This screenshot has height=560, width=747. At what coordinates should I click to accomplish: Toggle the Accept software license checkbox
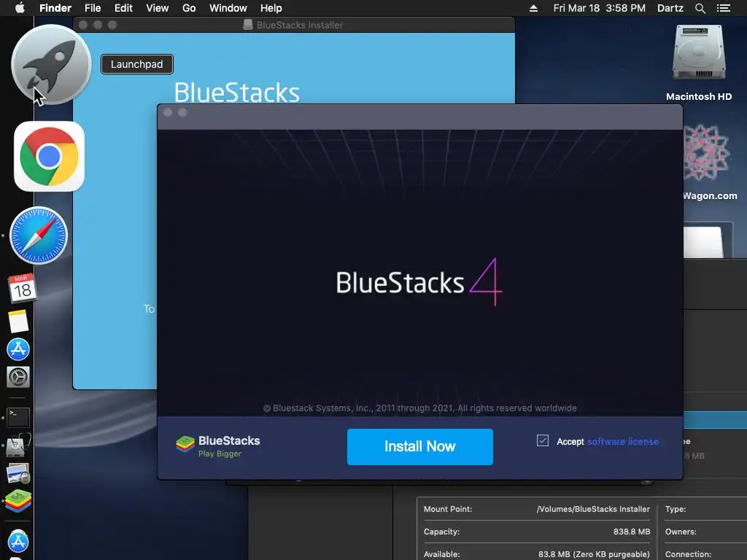[543, 440]
